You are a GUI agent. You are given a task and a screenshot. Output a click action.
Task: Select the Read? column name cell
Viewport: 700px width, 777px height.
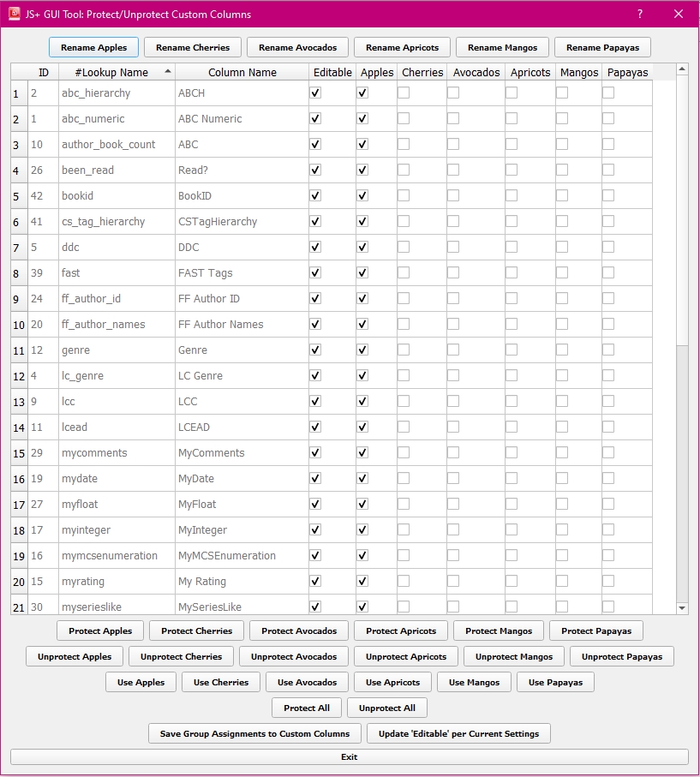pos(242,170)
